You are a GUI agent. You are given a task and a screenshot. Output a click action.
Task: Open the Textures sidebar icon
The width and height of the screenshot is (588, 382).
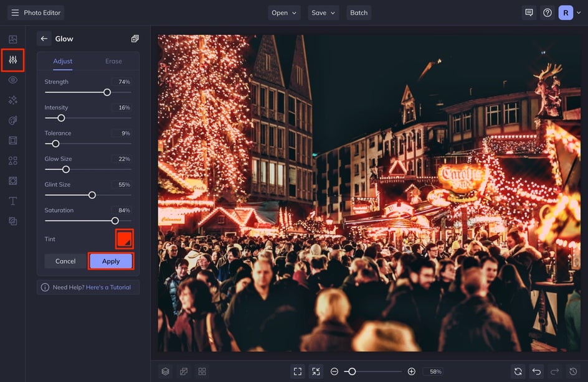[12, 181]
